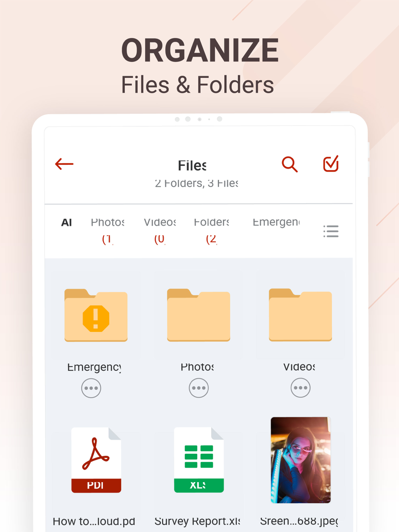Open search with the magnifier icon
The height and width of the screenshot is (532, 399).
290,164
